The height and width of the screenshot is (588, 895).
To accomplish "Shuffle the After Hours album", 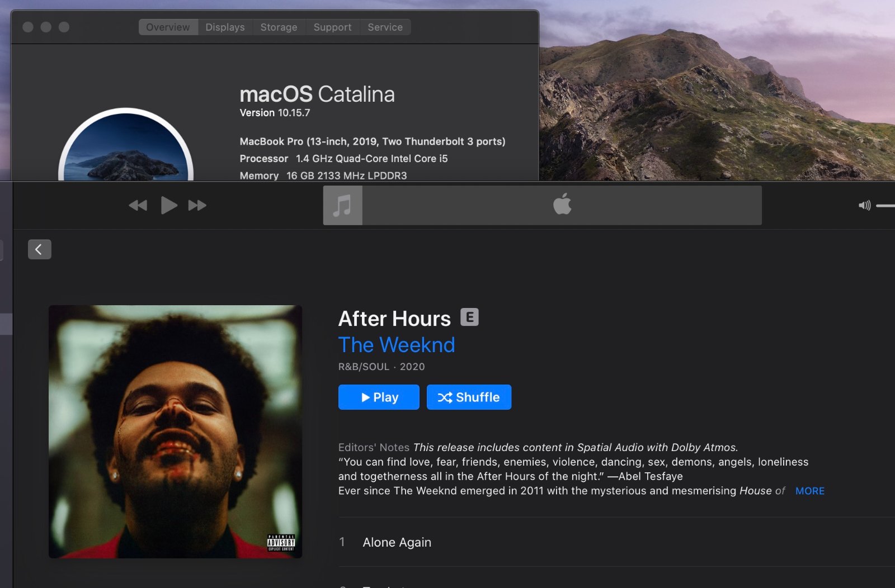I will pyautogui.click(x=469, y=397).
